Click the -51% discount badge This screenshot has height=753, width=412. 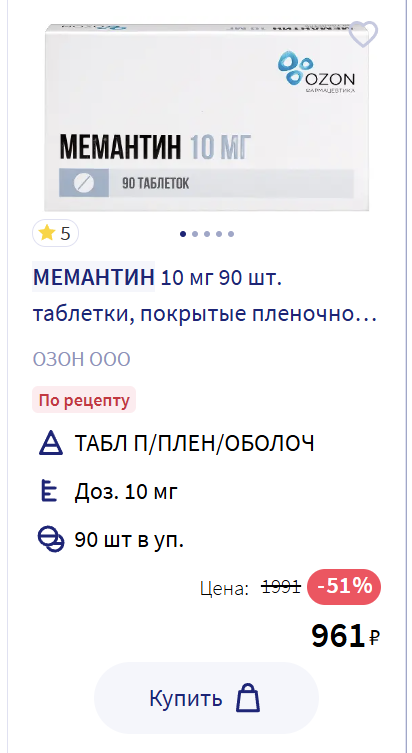(344, 586)
